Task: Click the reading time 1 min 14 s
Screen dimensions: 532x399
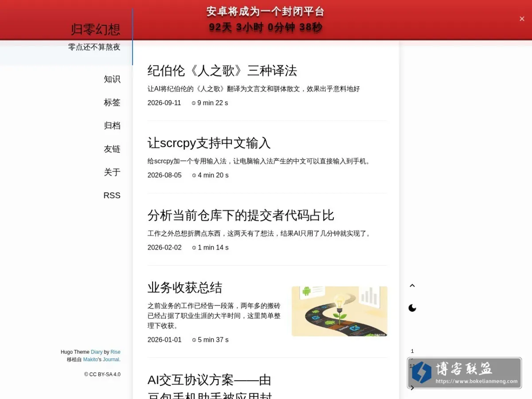Action: [210, 247]
